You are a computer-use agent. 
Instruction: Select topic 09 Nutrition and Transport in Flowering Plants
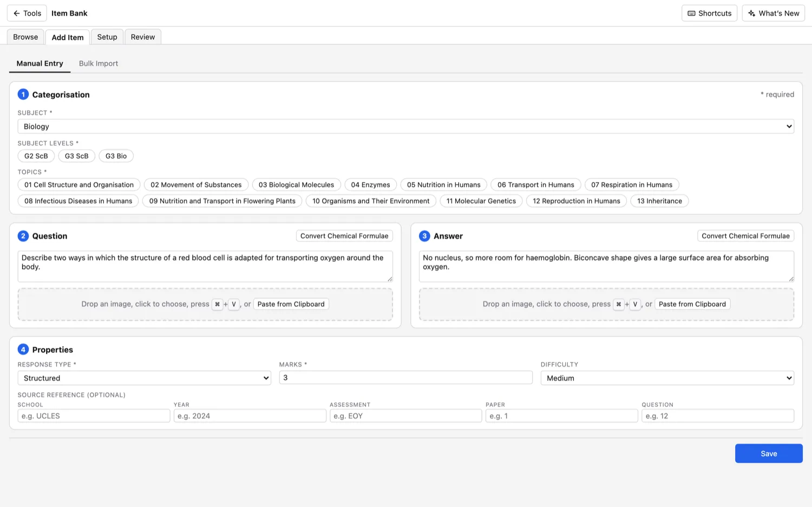click(222, 201)
